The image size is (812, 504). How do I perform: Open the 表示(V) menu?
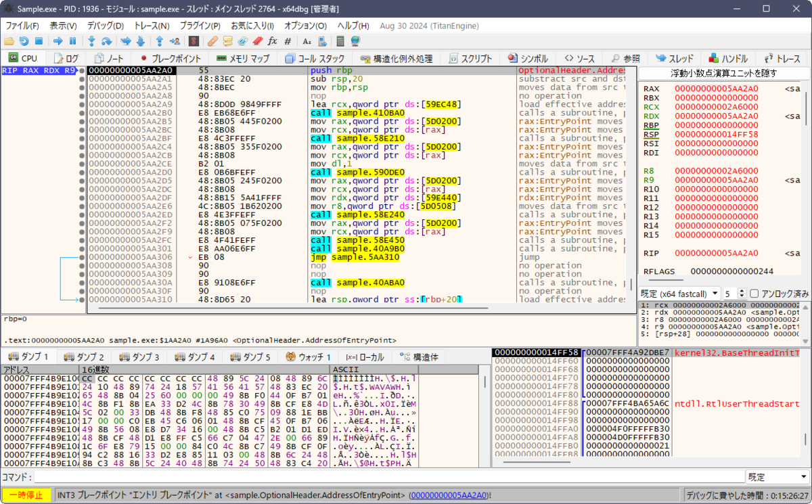point(63,26)
